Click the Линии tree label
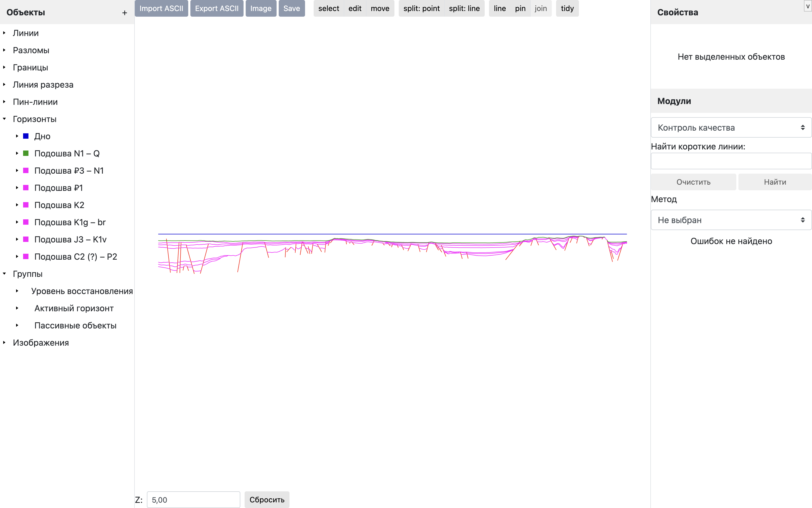 point(26,33)
